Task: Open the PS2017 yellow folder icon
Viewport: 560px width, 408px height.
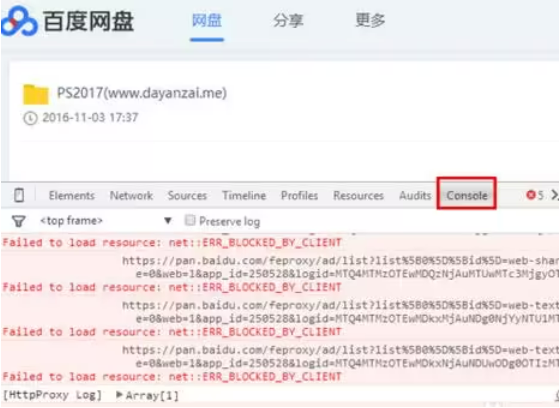Action: (36, 94)
